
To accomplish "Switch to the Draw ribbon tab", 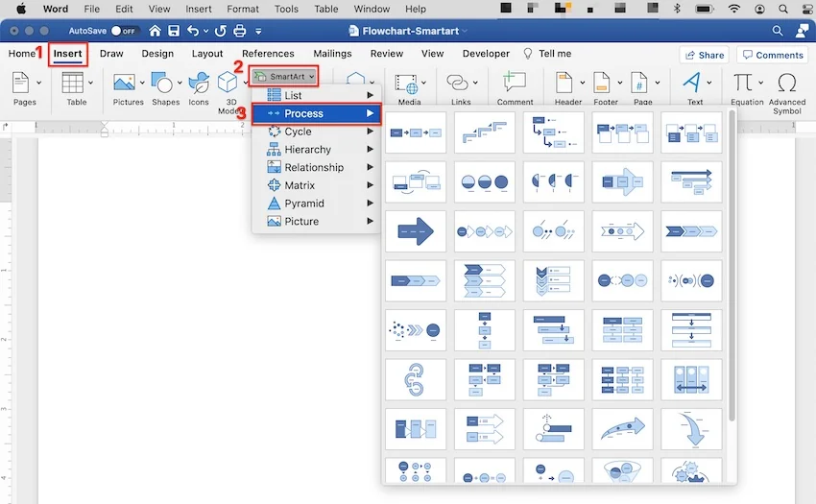I will point(111,53).
